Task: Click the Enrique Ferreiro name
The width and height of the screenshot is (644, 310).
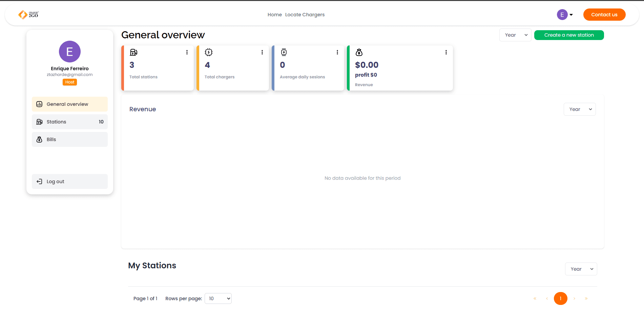Action: coord(70,69)
